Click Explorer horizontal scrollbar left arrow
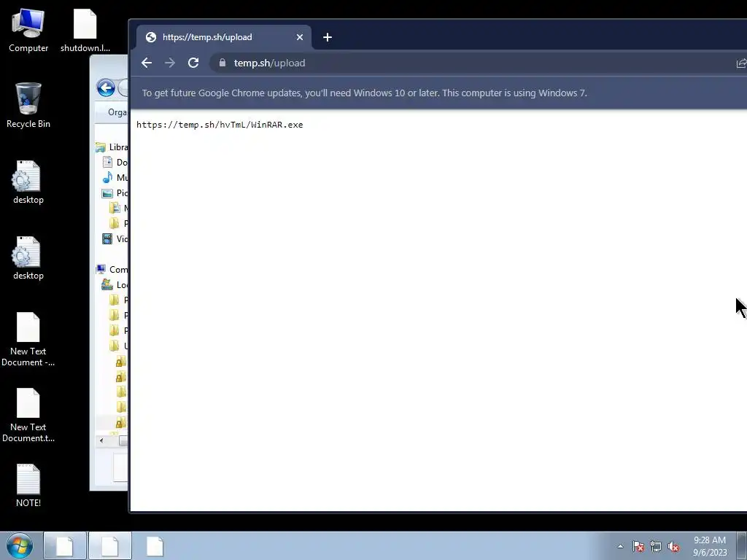747x560 pixels. tap(101, 441)
